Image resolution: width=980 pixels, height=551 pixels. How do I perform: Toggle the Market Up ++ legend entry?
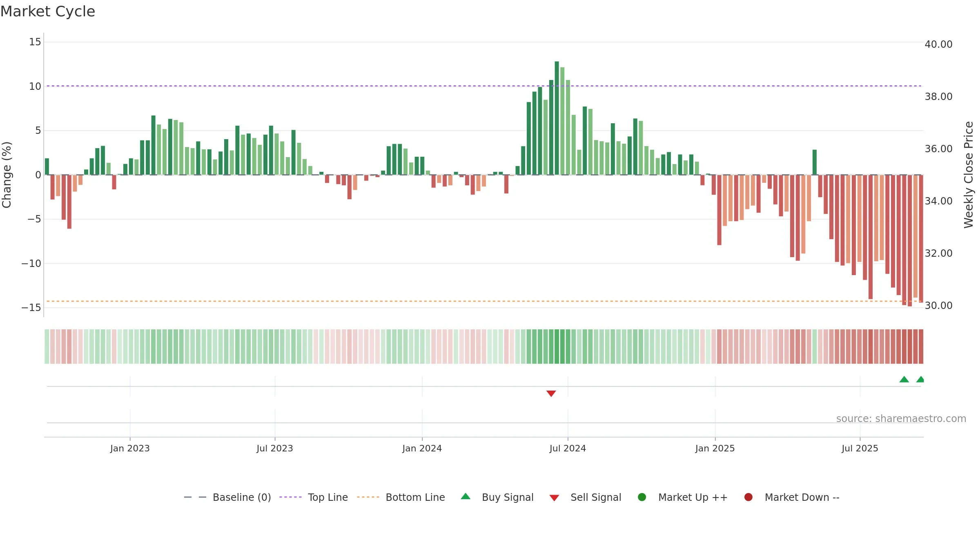(682, 497)
